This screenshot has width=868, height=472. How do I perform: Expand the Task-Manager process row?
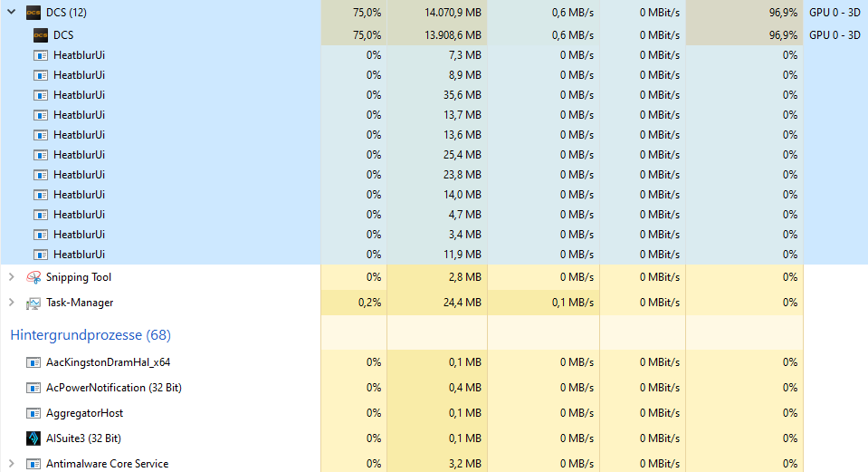(12, 303)
